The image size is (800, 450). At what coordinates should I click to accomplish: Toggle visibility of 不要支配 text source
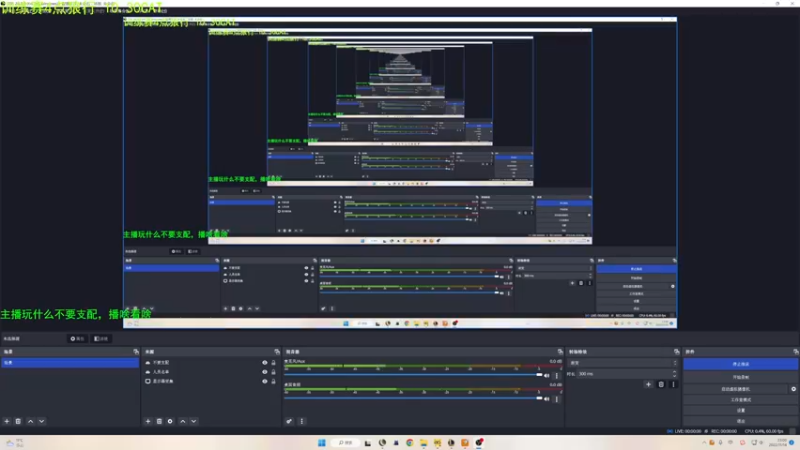point(264,363)
